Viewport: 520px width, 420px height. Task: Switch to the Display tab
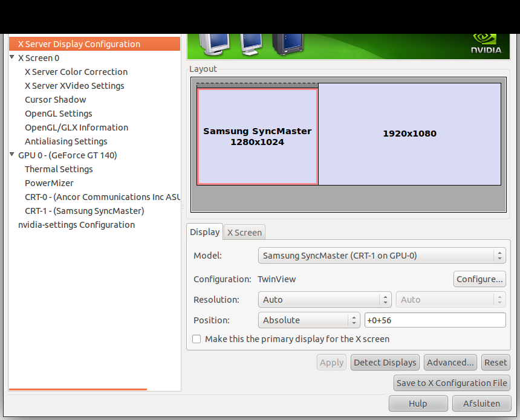204,232
